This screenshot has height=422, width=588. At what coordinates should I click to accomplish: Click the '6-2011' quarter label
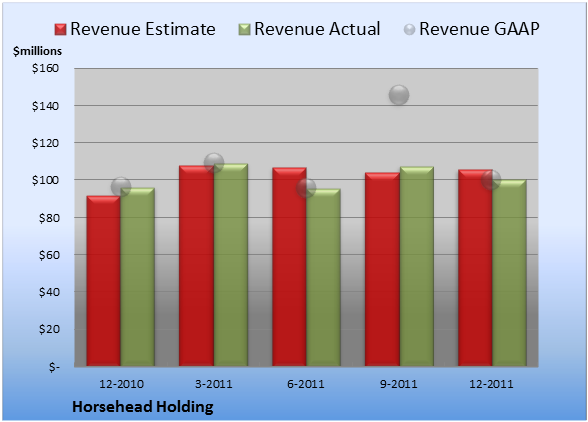tap(306, 384)
